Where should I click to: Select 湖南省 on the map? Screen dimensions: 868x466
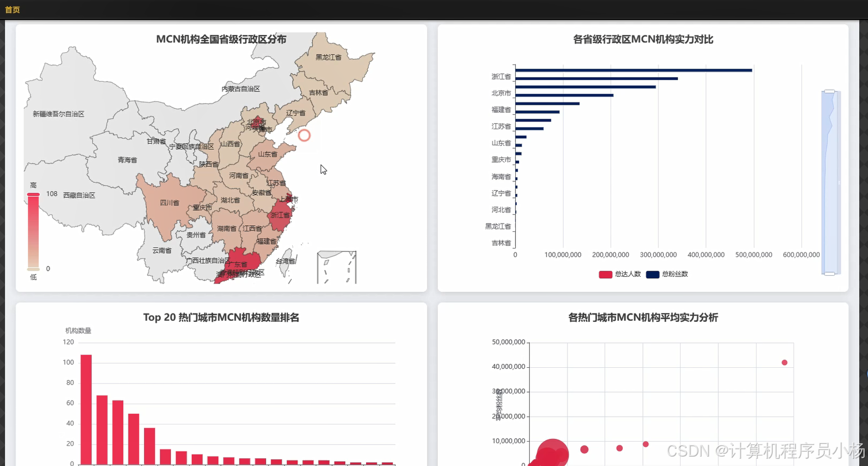(226, 229)
